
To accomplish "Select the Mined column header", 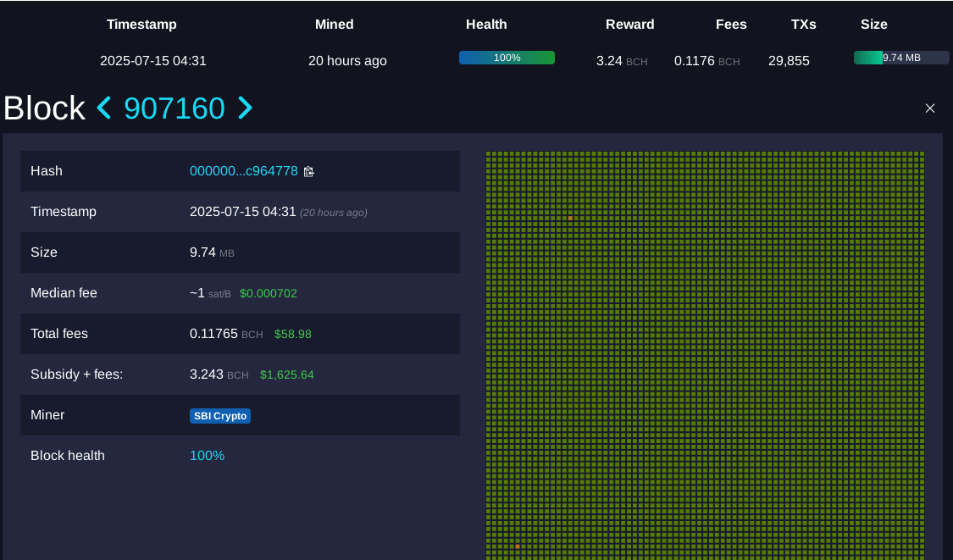I will [x=334, y=25].
